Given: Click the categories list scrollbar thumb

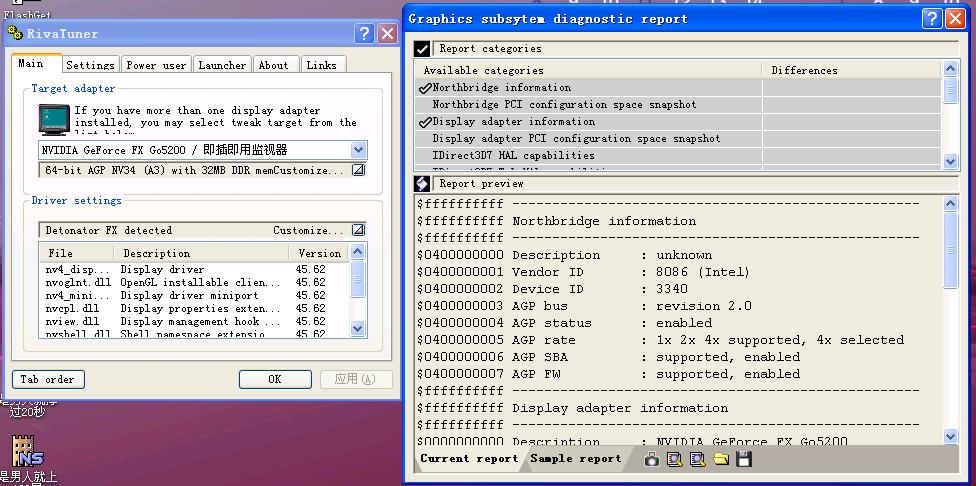Looking at the screenshot, I should 950,91.
